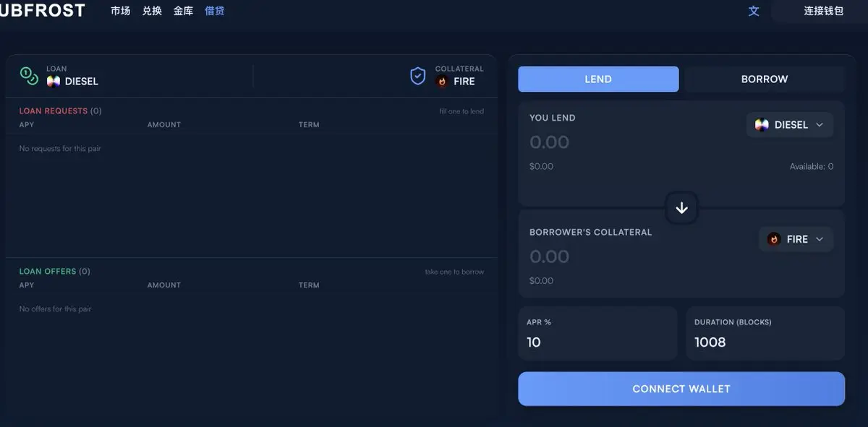This screenshot has height=427, width=868.
Task: Click 'No offers for this pair' text
Action: click(56, 309)
